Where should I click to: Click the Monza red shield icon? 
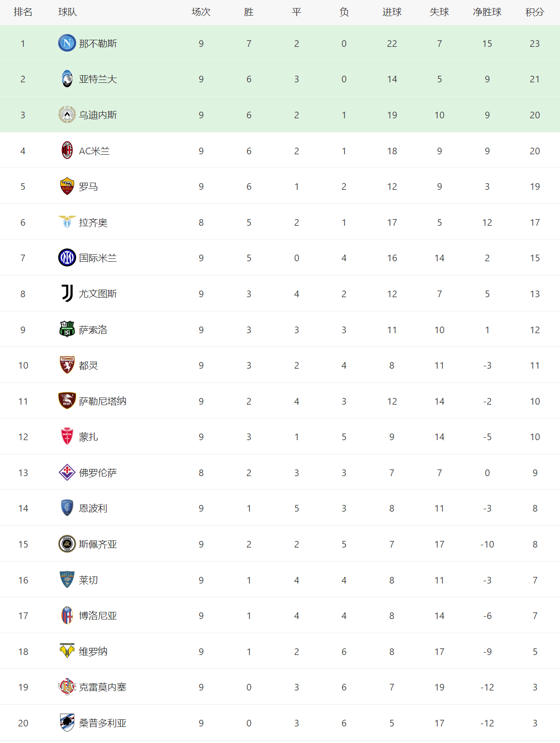pos(67,436)
